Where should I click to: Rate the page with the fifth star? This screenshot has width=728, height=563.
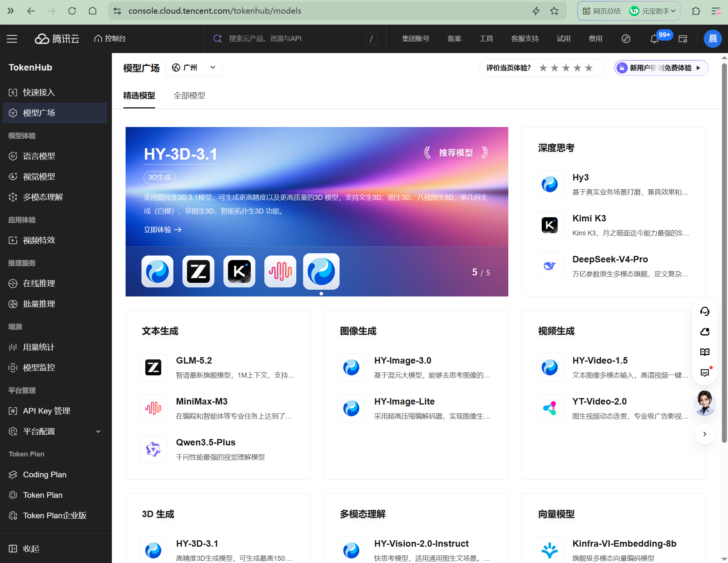point(589,68)
